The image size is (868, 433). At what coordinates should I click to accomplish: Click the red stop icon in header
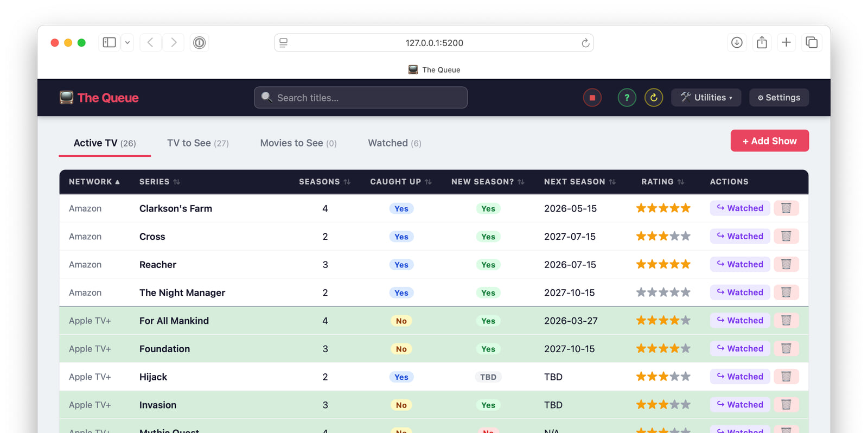[x=592, y=98]
